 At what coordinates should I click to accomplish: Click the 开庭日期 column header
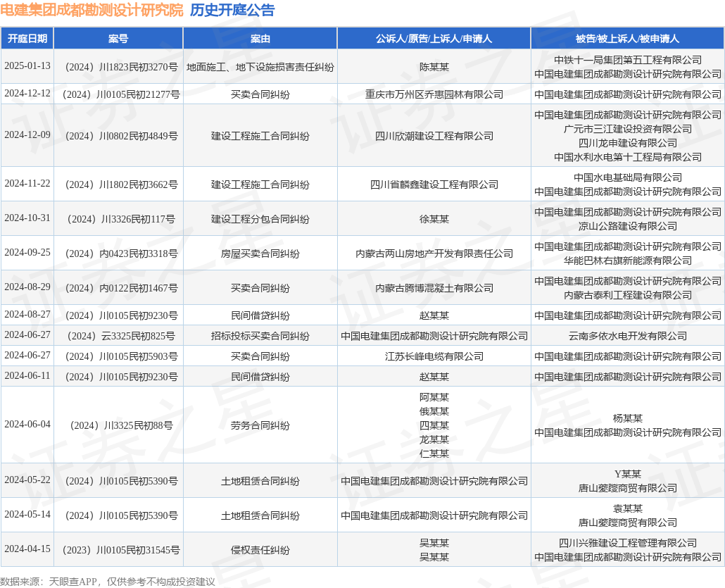(27, 39)
